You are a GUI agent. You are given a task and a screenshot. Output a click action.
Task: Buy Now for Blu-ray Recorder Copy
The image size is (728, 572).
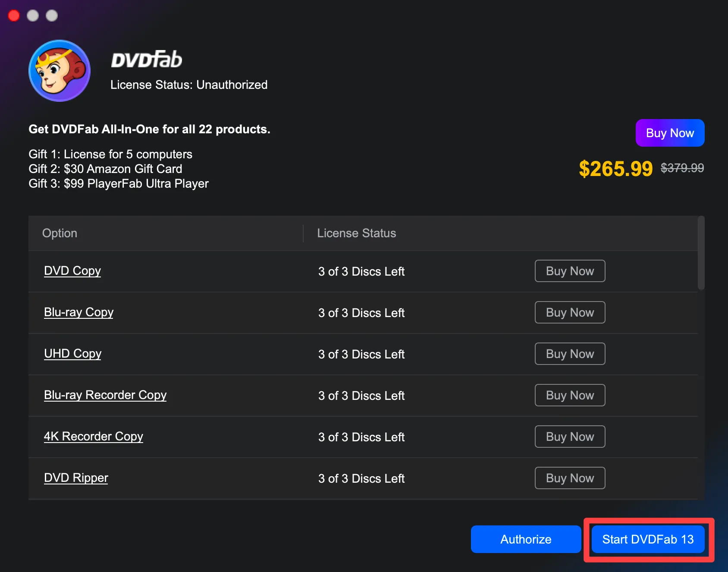click(570, 395)
